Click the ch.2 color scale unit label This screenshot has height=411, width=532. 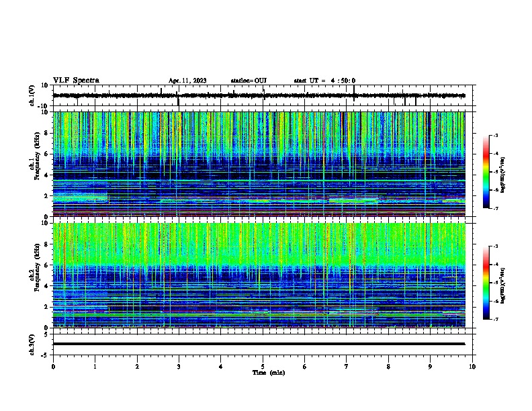click(502, 285)
